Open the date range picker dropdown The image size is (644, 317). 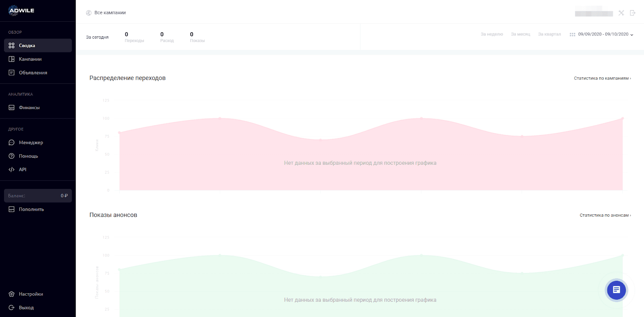click(602, 34)
